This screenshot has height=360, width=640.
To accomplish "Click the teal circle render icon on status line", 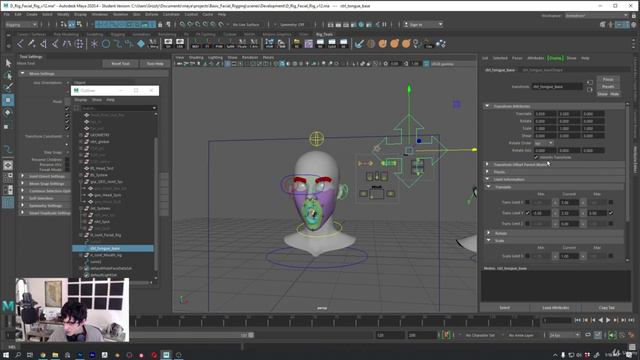I will pyautogui.click(x=361, y=24).
